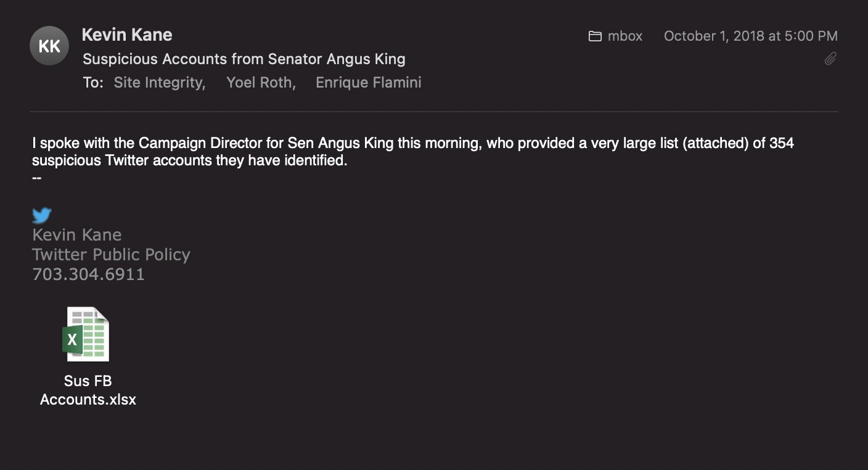Click the KK sender avatar circle
This screenshot has height=470, width=868.
coord(49,46)
